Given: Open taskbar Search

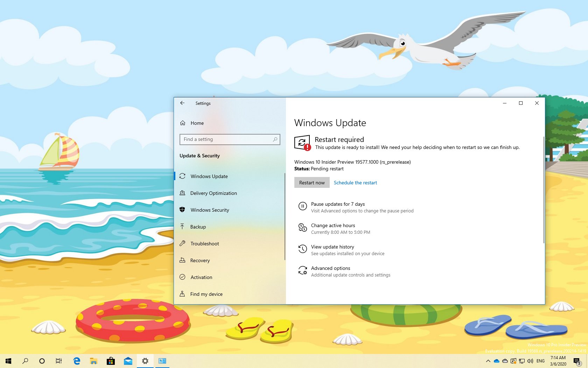Looking at the screenshot, I should point(25,361).
